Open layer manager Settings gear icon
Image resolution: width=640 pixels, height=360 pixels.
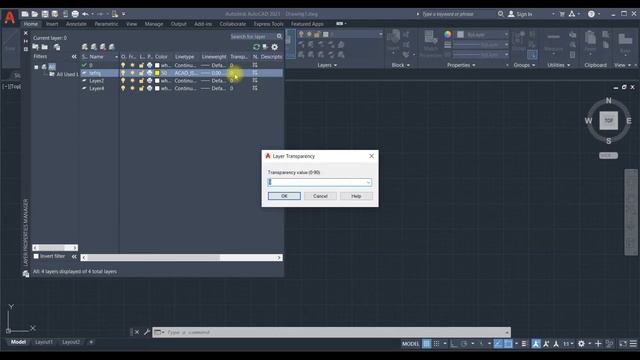coord(275,47)
